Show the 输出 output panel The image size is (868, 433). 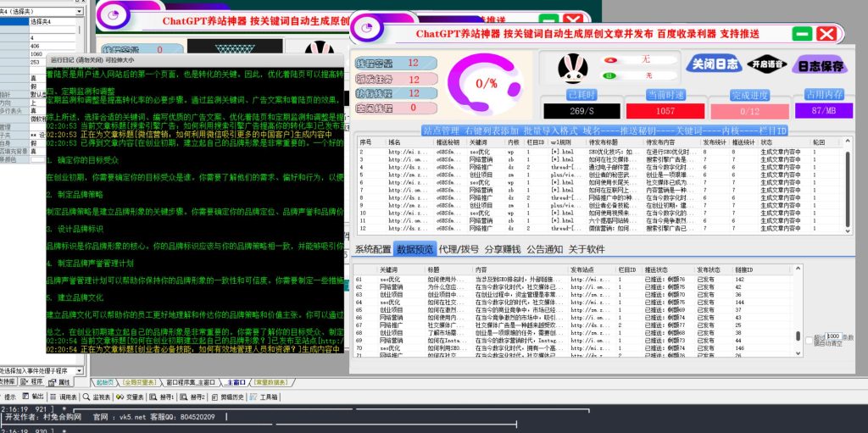tap(35, 397)
